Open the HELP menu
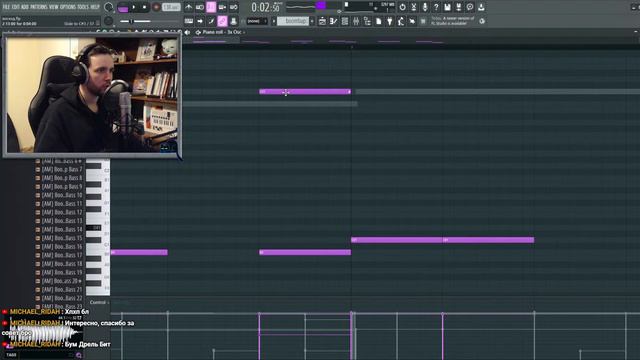The height and width of the screenshot is (360, 640). (95, 7)
